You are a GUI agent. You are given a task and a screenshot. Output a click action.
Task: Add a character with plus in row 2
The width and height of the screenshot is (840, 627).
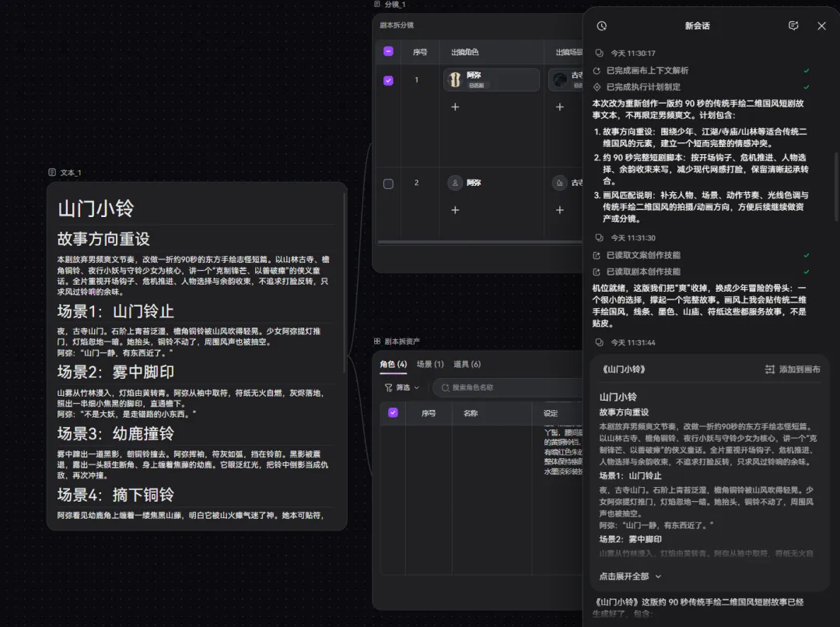(x=455, y=210)
